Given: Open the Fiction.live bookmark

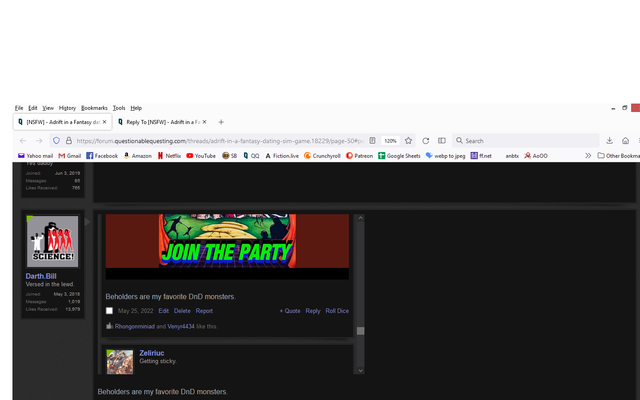Looking at the screenshot, I should point(282,156).
